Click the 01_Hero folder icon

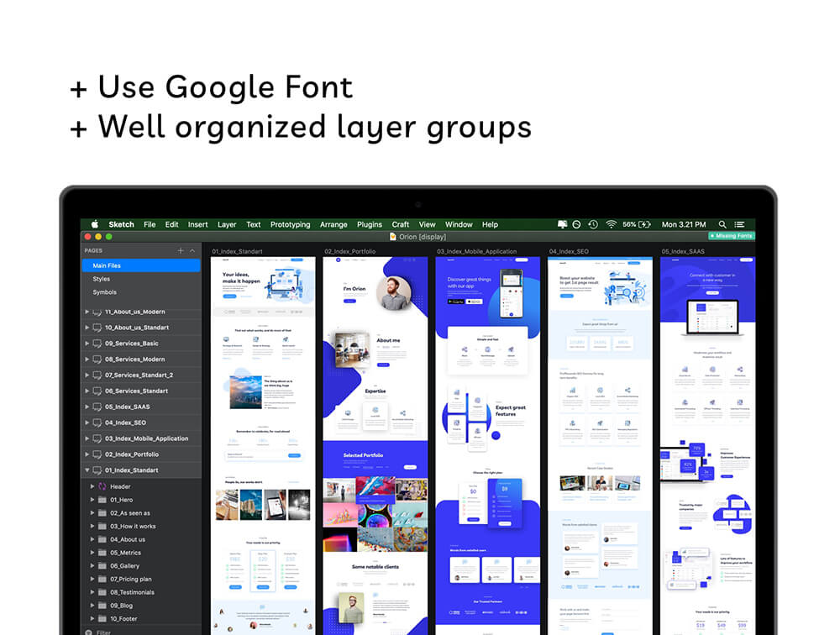pos(102,500)
